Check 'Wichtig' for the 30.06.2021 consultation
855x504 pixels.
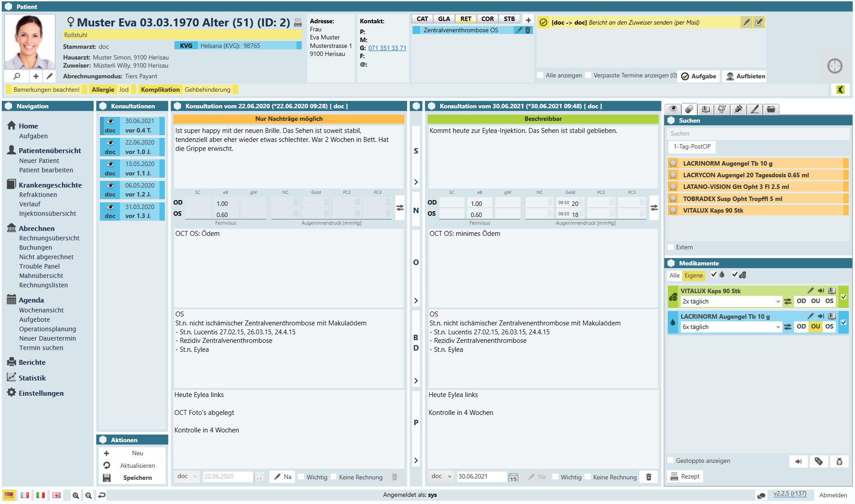pos(555,477)
